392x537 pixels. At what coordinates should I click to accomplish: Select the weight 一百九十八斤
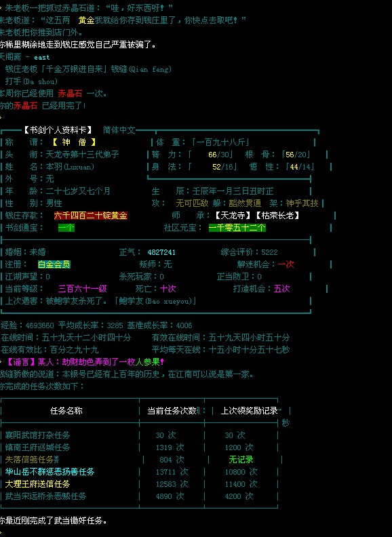click(x=220, y=142)
